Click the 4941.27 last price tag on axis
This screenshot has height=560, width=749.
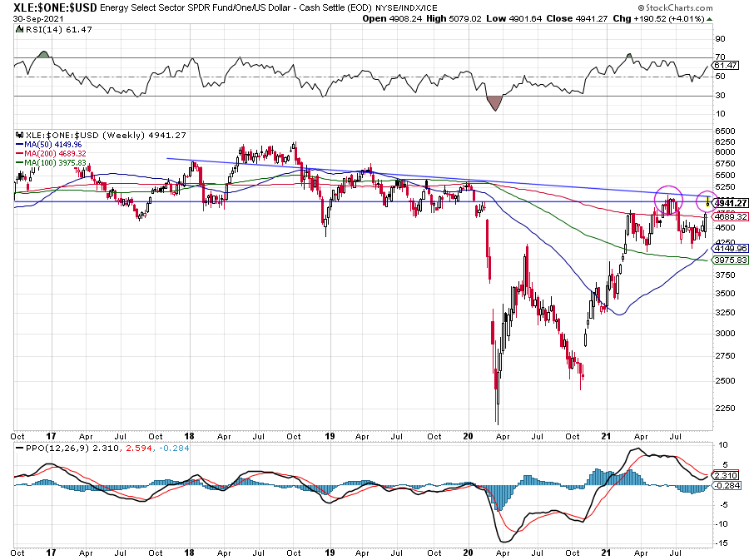tap(730, 203)
